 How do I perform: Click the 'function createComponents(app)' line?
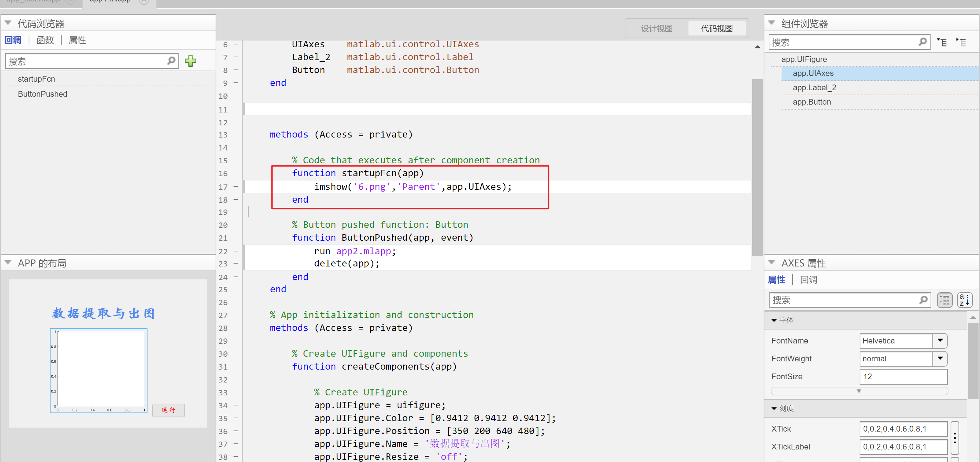pos(374,367)
